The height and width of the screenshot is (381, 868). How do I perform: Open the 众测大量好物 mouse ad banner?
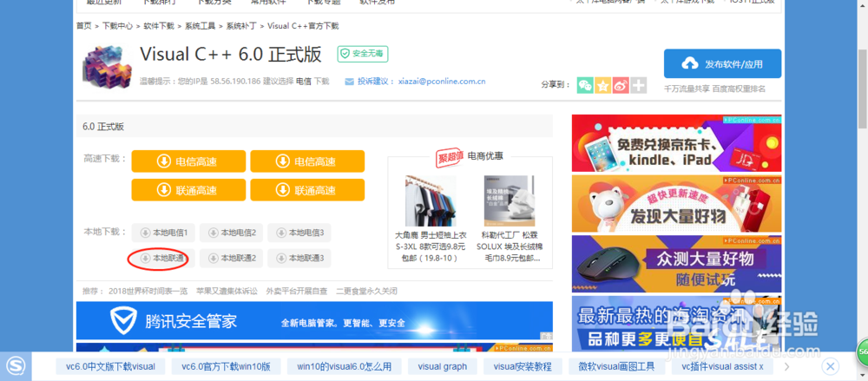676,264
